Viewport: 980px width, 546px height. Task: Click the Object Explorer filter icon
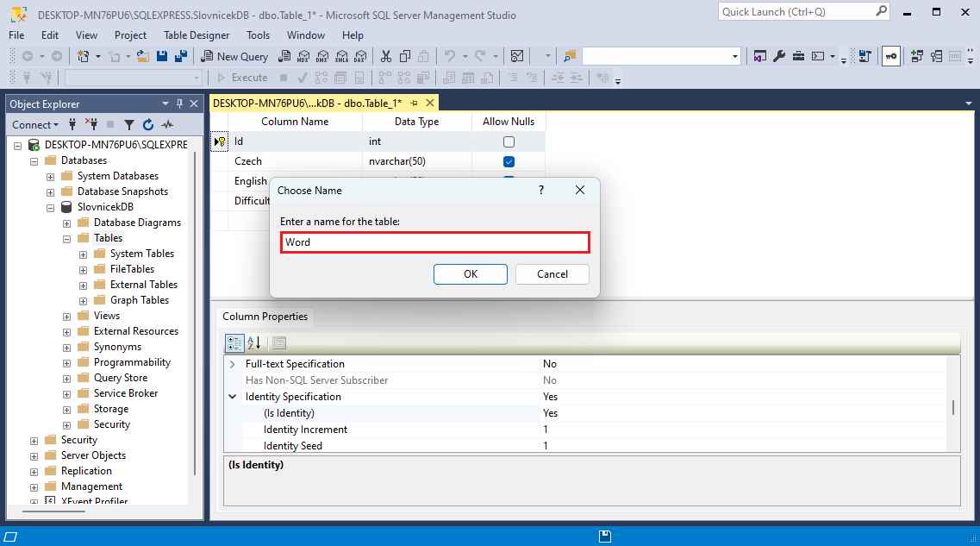click(x=129, y=125)
